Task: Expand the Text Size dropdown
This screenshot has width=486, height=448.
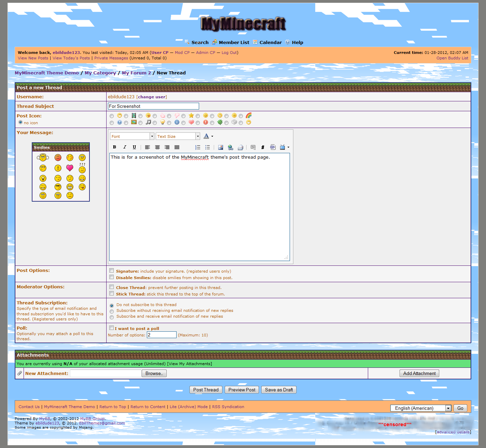Action: (178, 136)
